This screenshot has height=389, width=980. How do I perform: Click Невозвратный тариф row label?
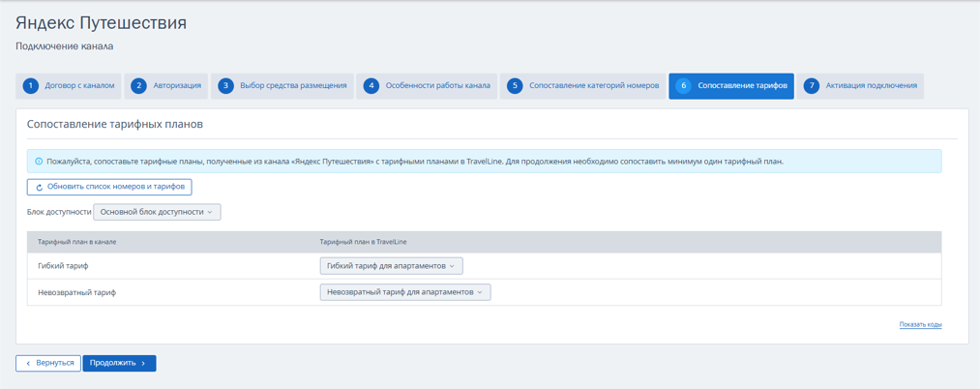76,292
